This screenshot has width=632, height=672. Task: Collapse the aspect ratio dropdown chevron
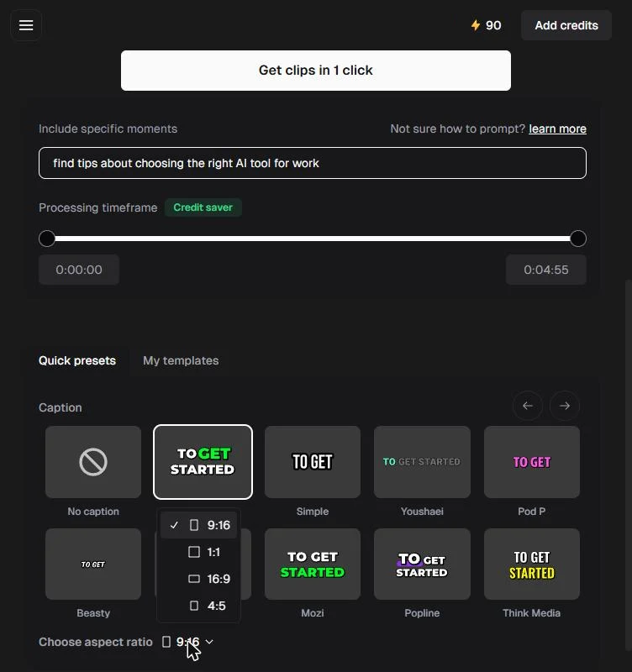pos(209,642)
